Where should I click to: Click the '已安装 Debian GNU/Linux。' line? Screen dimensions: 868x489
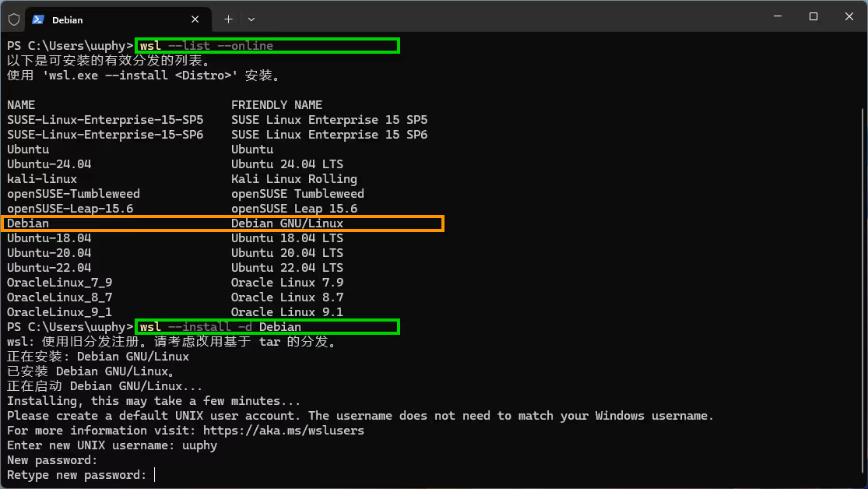[91, 371]
